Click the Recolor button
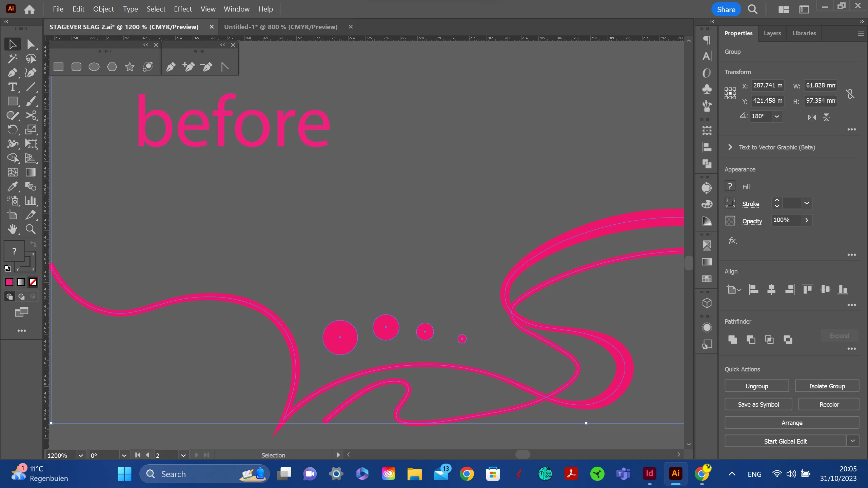Image resolution: width=868 pixels, height=488 pixels. click(x=829, y=404)
